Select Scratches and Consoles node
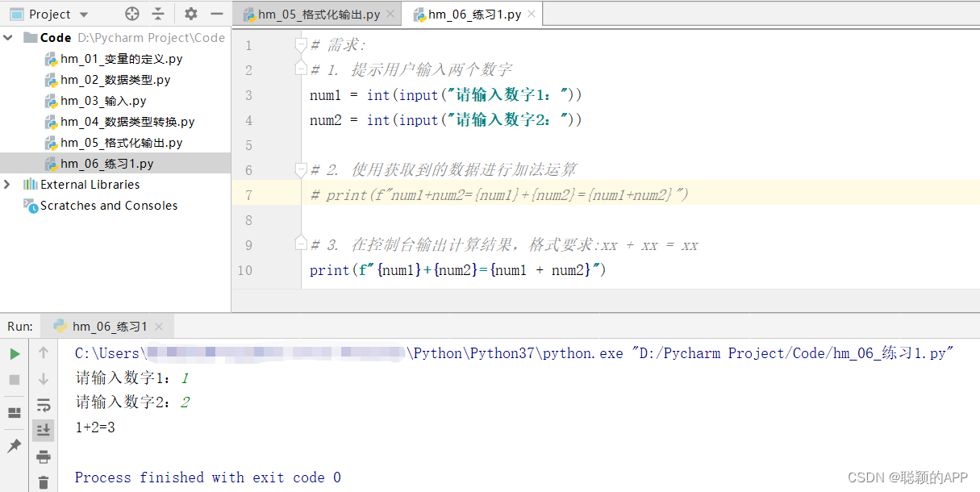This screenshot has width=980, height=492. [109, 206]
